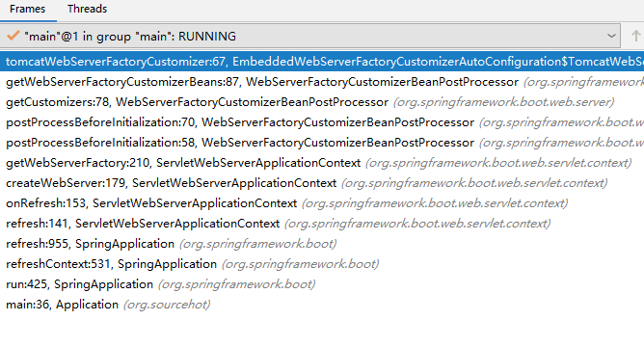Switch to the Frames tab
Image resolution: width=644 pixels, height=347 pixels.
[x=28, y=9]
